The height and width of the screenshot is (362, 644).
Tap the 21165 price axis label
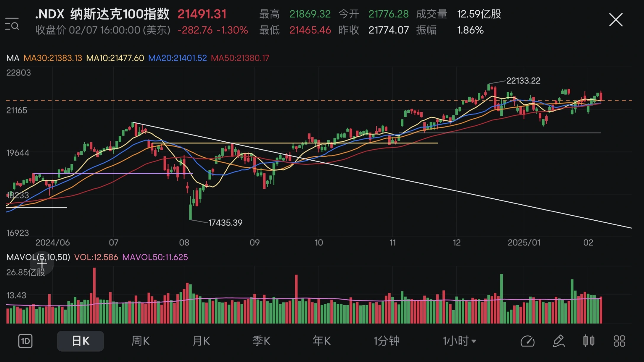pos(17,110)
